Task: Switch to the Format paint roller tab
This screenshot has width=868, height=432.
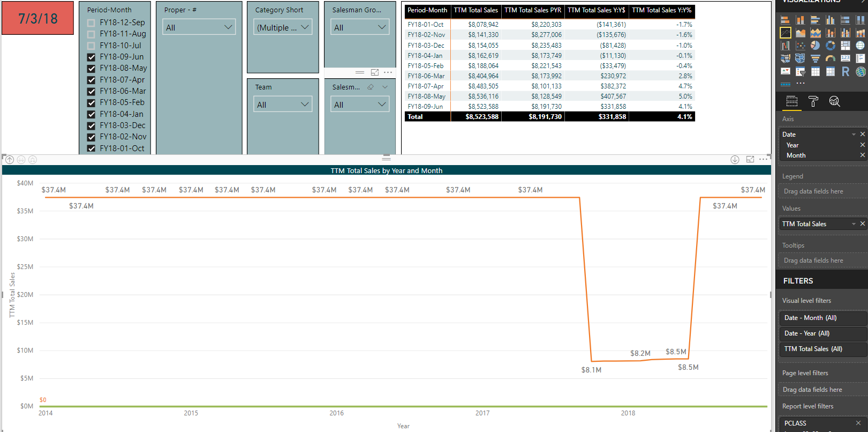Action: (813, 101)
